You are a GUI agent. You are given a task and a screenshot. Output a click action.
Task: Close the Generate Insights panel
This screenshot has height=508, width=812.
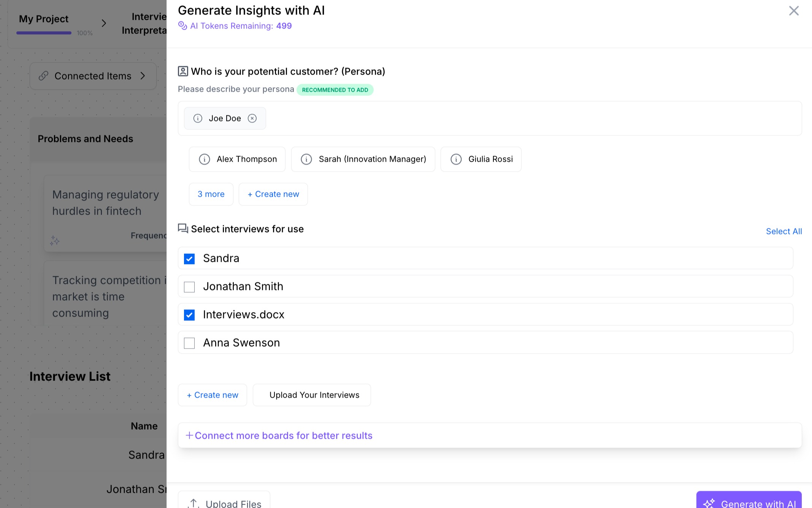coord(794,11)
